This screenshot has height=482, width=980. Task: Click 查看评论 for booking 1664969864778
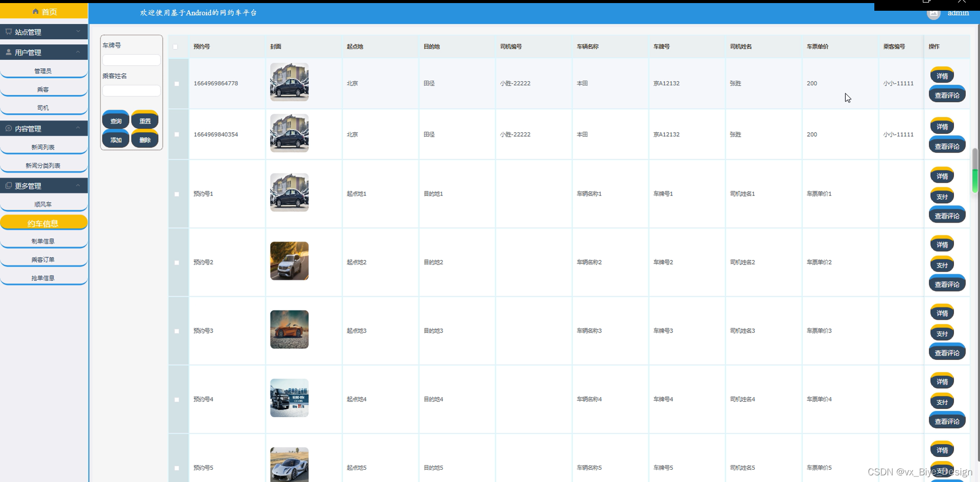coord(947,94)
